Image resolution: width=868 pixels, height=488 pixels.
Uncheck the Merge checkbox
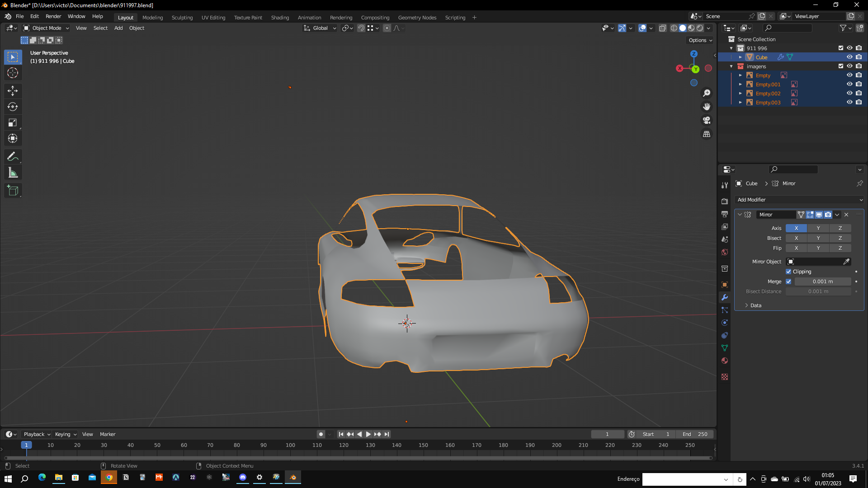coord(788,282)
